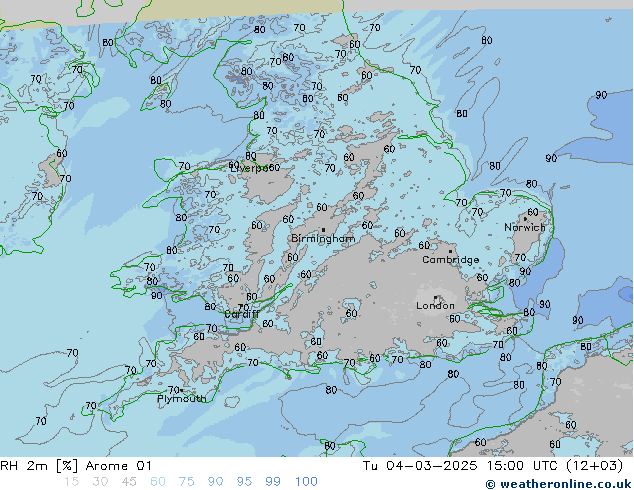Click the Birmingham city marker dot

pos(323,230)
